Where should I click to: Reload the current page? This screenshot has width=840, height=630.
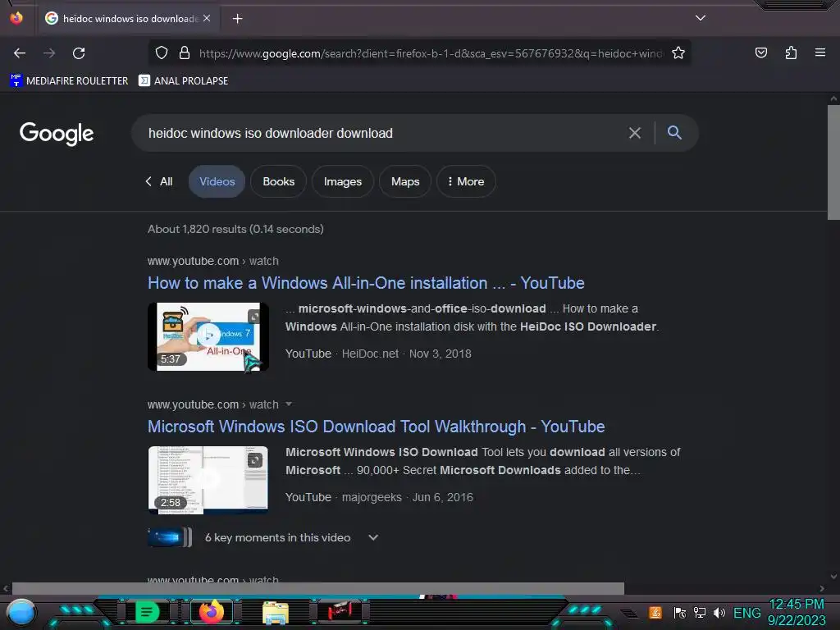tap(79, 53)
